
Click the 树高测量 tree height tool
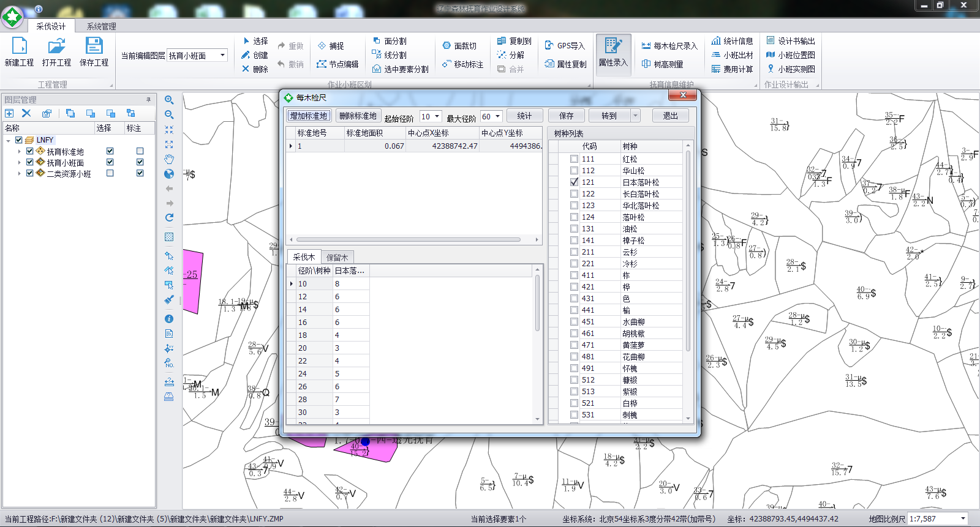tap(662, 64)
